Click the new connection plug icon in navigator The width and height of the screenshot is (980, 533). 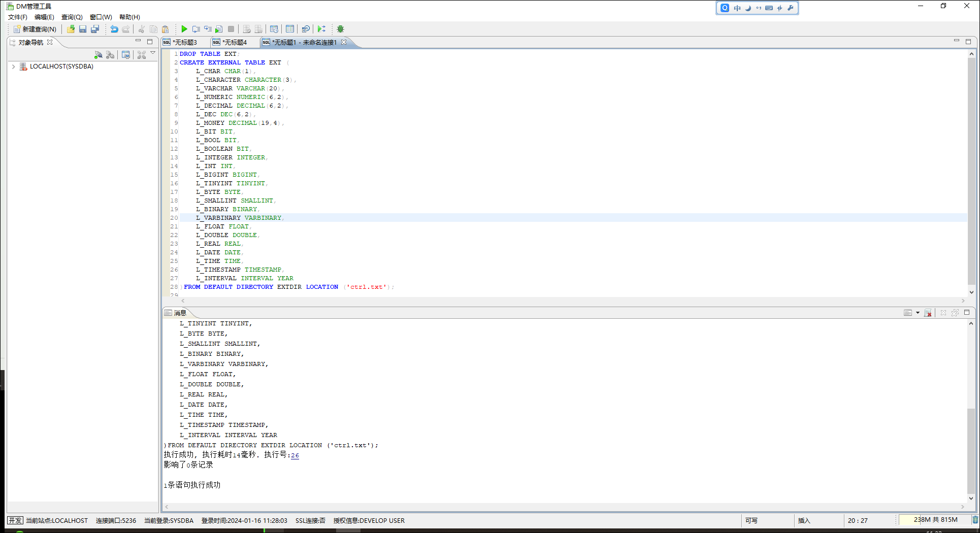[x=99, y=55]
